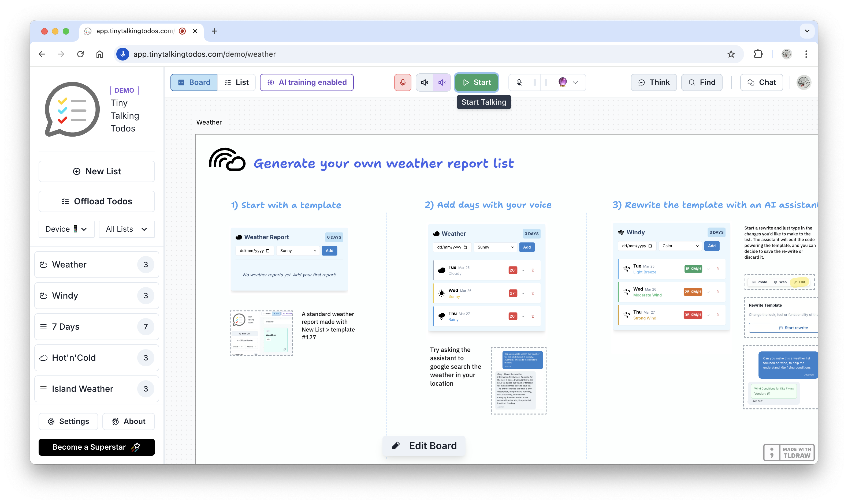Image resolution: width=848 pixels, height=504 pixels.
Task: Open the browser extensions puzzle icon
Action: click(758, 54)
